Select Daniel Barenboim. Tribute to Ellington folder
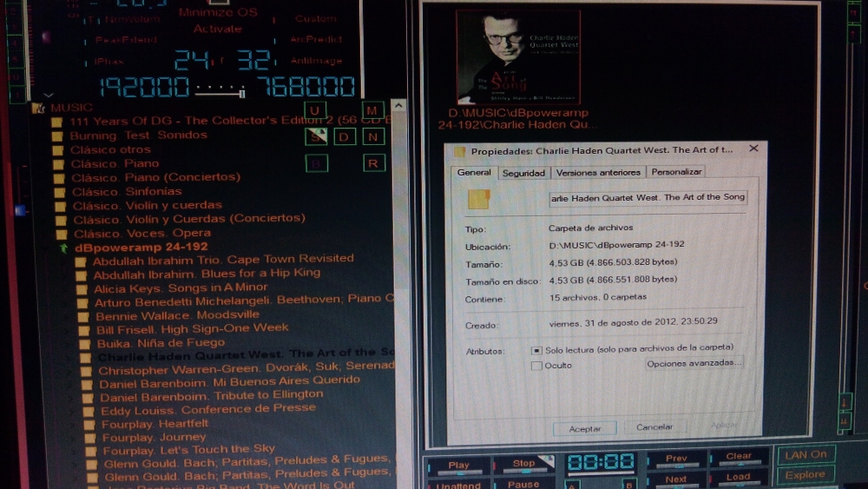 pos(212,396)
